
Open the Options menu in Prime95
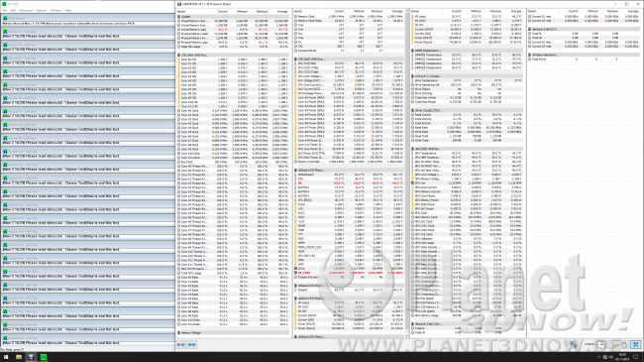[41, 10]
